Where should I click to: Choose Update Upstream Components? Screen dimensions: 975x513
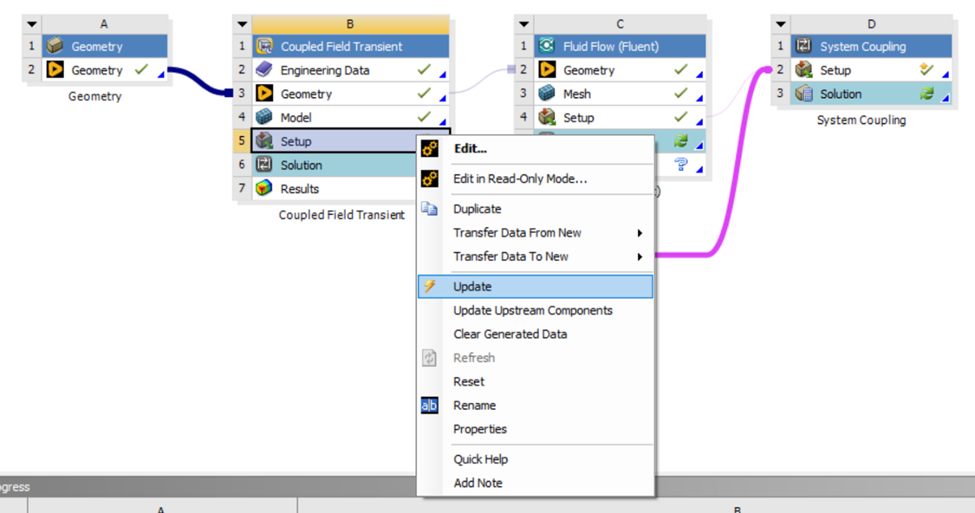[535, 310]
